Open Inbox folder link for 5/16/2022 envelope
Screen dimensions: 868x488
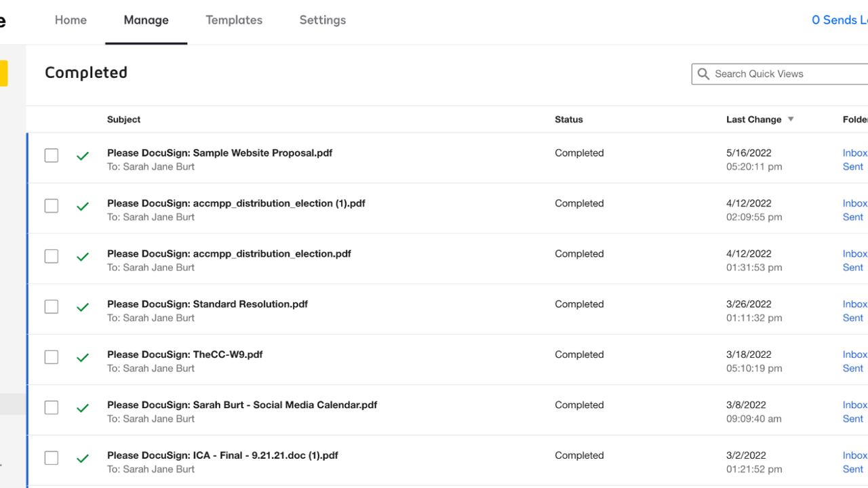[854, 153]
